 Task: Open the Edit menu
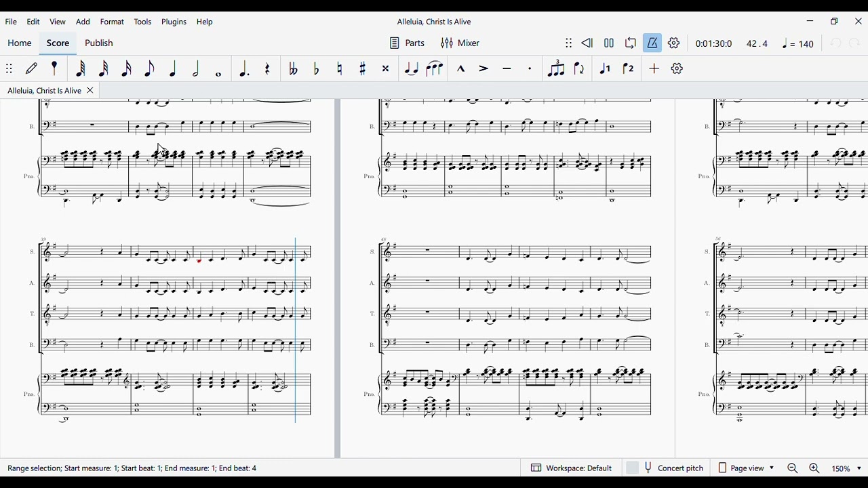[x=33, y=22]
